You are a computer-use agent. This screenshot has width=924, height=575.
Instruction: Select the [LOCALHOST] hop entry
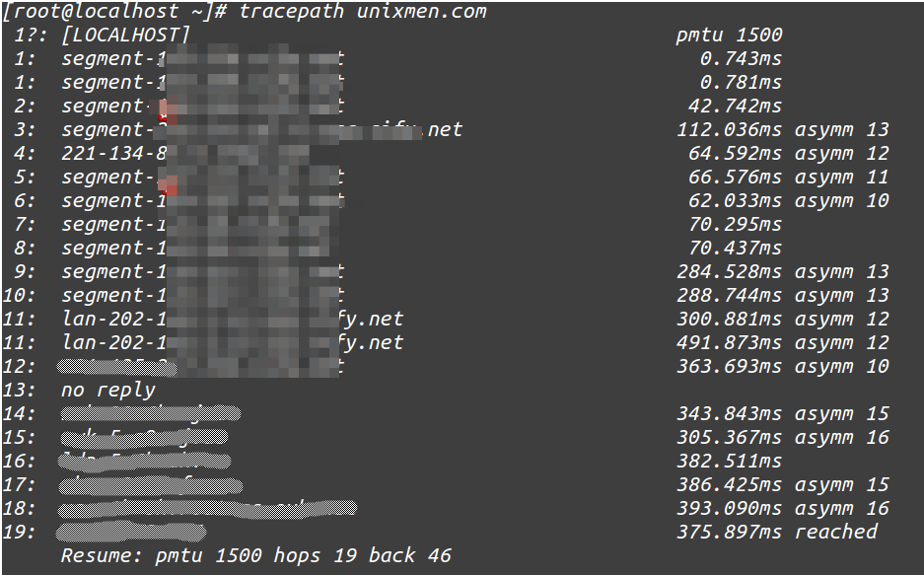[125, 35]
